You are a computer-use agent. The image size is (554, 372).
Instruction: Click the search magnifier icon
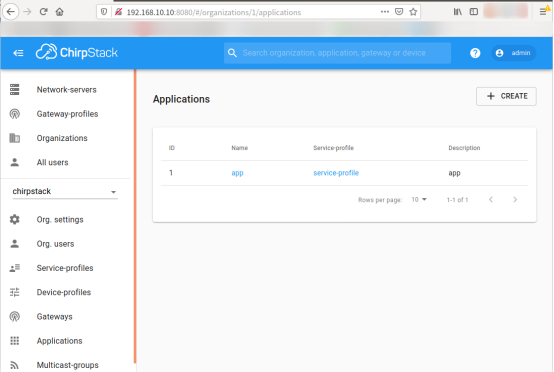[x=232, y=53]
